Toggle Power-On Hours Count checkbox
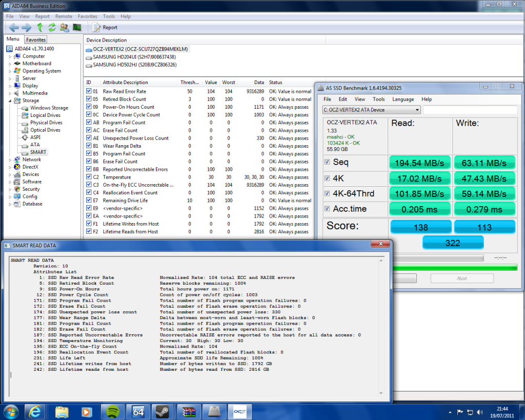525x420 pixels. click(89, 107)
